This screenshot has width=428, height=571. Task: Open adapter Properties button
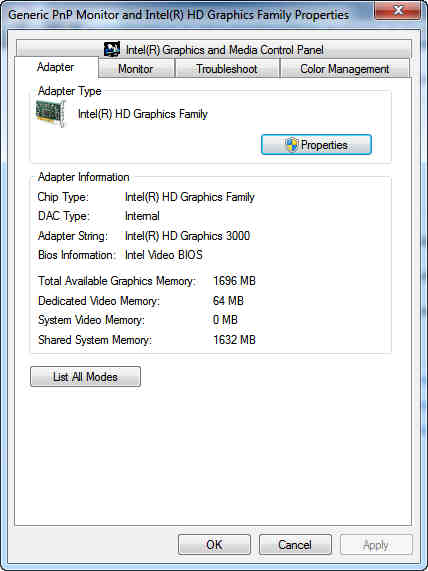tap(316, 145)
